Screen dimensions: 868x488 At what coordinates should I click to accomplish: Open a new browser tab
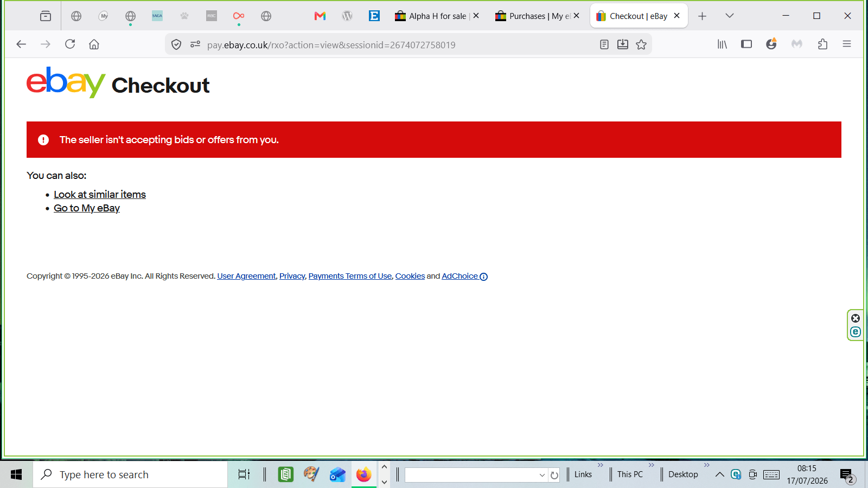tap(702, 16)
